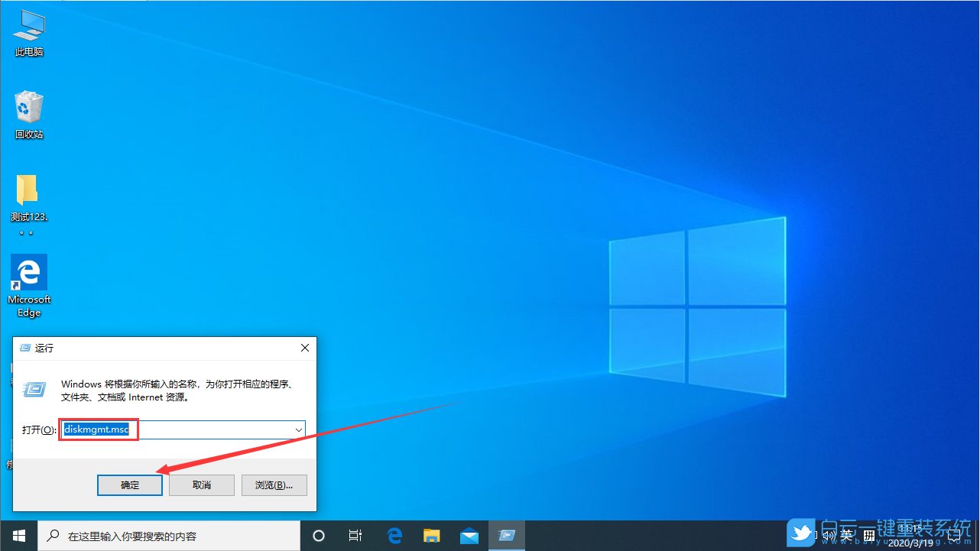Click the 浏览(B)... browse button
The height and width of the screenshot is (551, 980).
pos(274,485)
